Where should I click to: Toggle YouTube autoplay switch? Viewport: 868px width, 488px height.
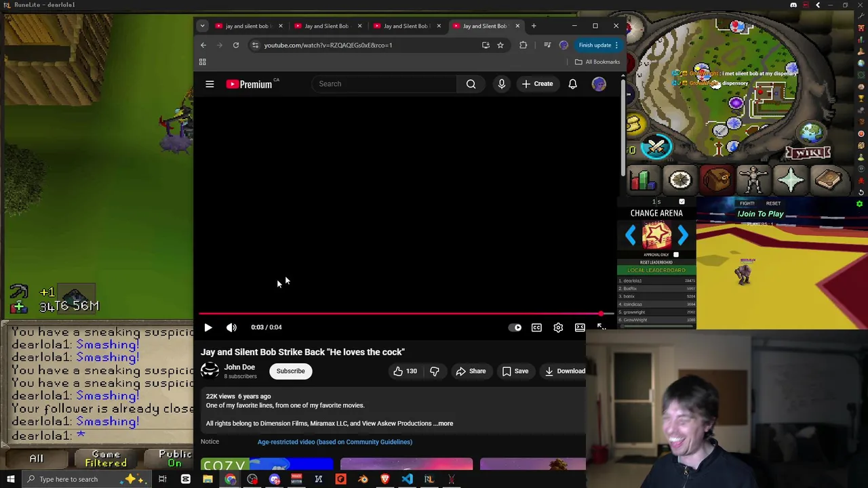(515, 327)
